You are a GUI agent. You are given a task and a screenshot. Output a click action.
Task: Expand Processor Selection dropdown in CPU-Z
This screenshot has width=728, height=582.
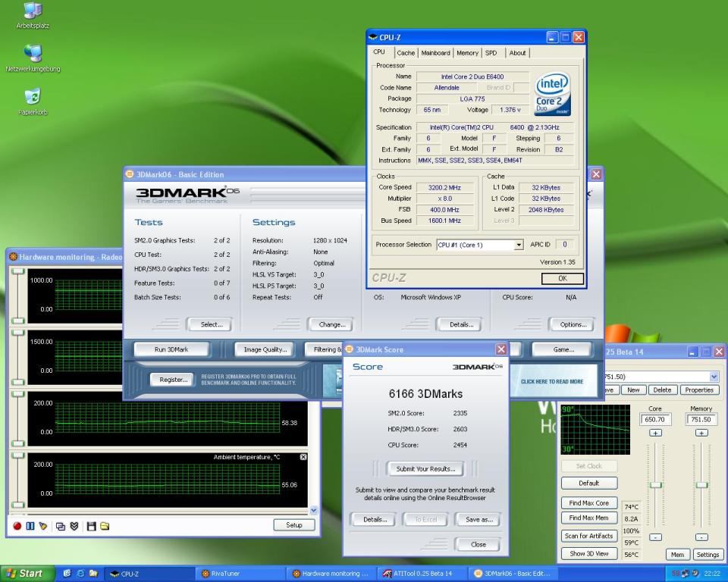click(x=519, y=245)
